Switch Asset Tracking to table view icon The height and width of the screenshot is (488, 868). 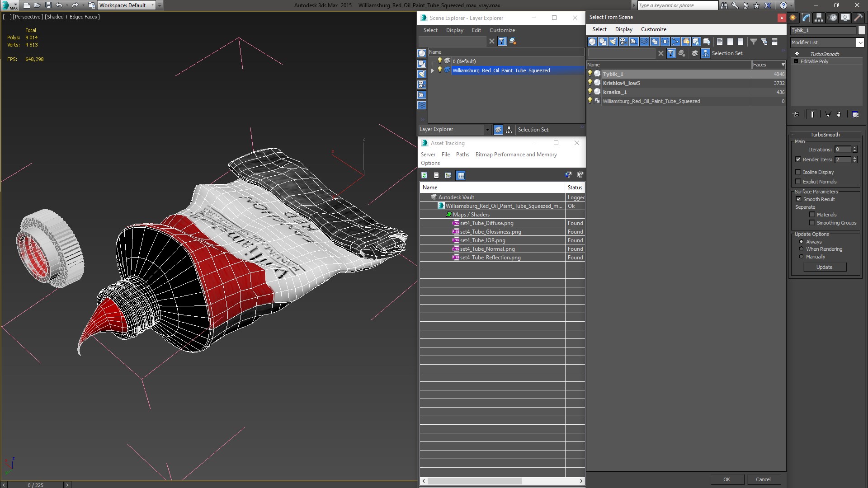[461, 175]
